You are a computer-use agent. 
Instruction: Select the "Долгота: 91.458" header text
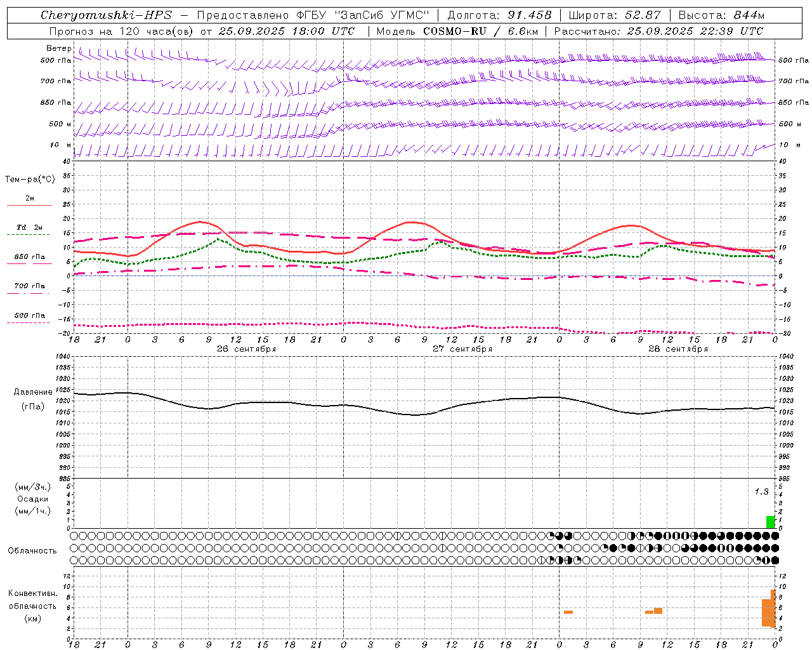click(x=500, y=15)
